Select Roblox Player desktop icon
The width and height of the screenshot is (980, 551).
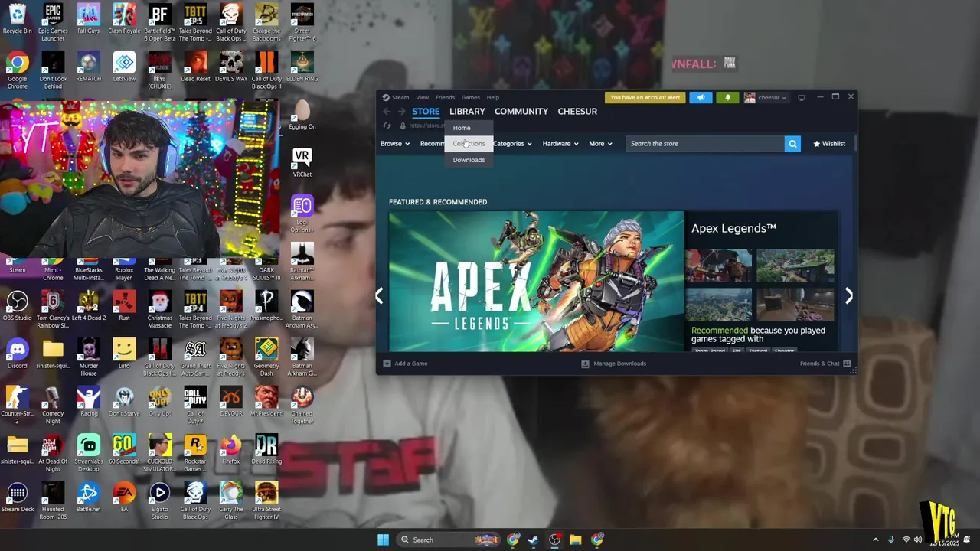coord(124,269)
